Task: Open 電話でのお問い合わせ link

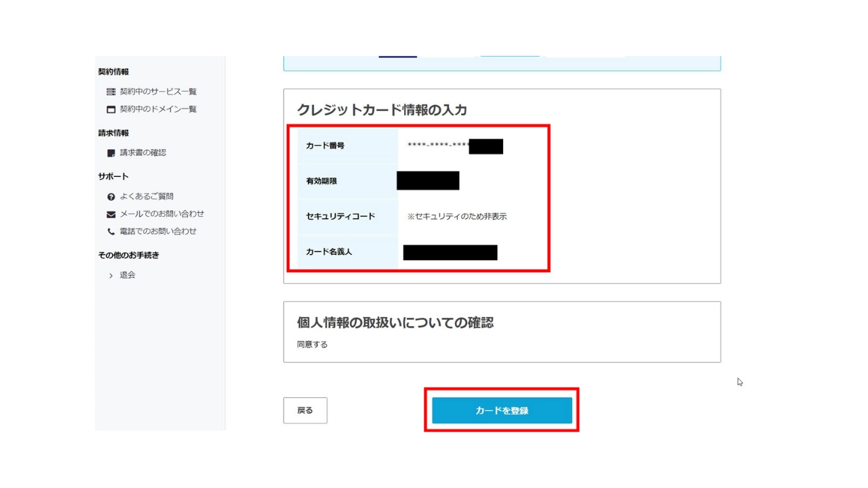Action: 158,232
